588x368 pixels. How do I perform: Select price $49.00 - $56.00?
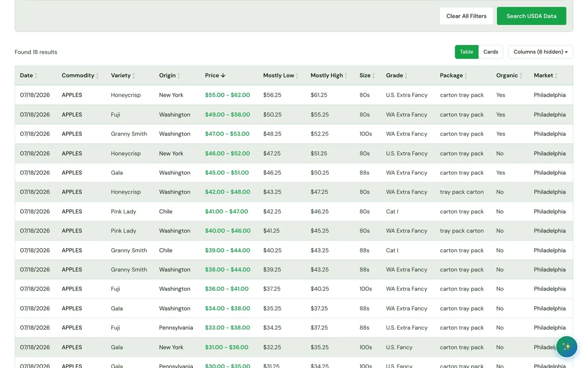227,115
